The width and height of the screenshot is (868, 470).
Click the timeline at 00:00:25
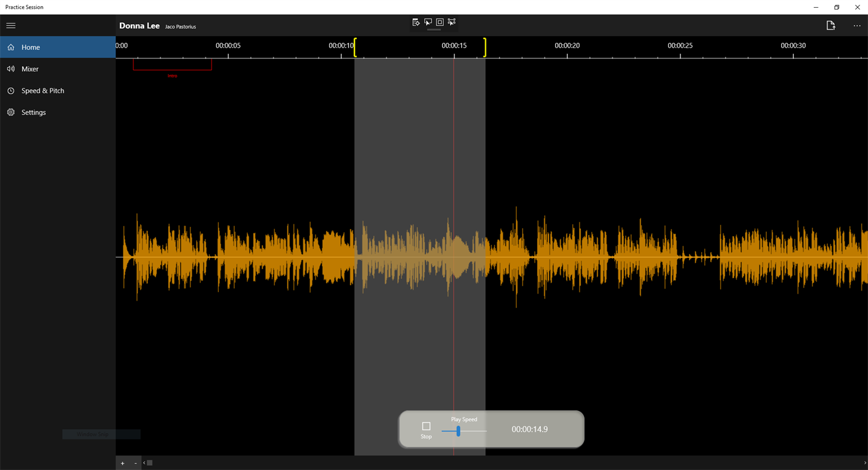pos(681,46)
